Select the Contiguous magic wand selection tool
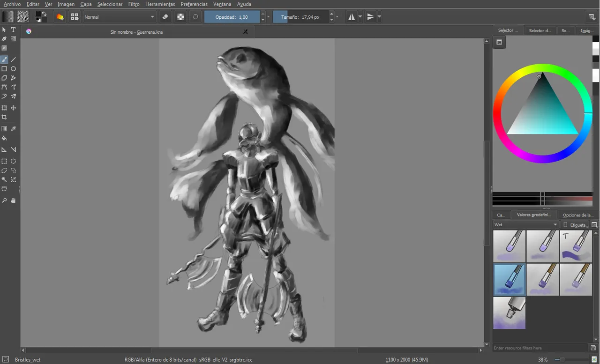600x364 pixels. [x=4, y=179]
